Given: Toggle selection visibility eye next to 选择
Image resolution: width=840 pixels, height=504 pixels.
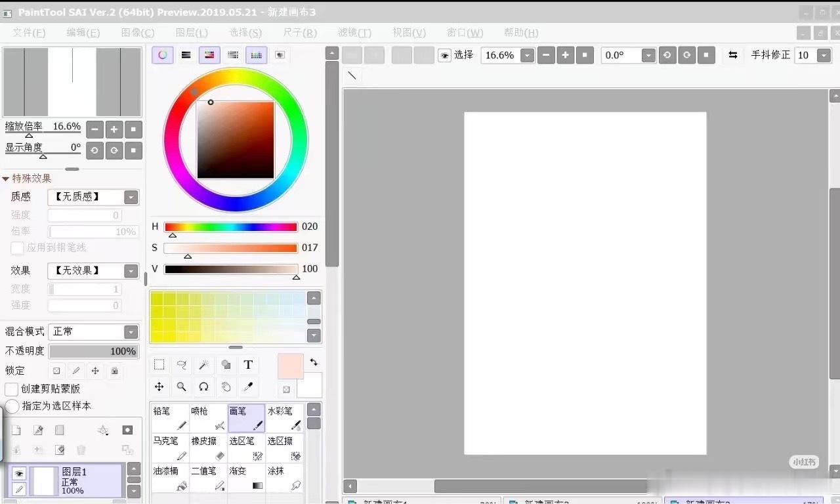Looking at the screenshot, I should [445, 56].
